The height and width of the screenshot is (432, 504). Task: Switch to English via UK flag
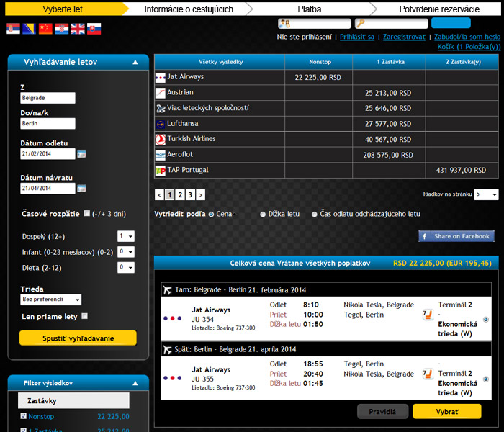coord(78,29)
